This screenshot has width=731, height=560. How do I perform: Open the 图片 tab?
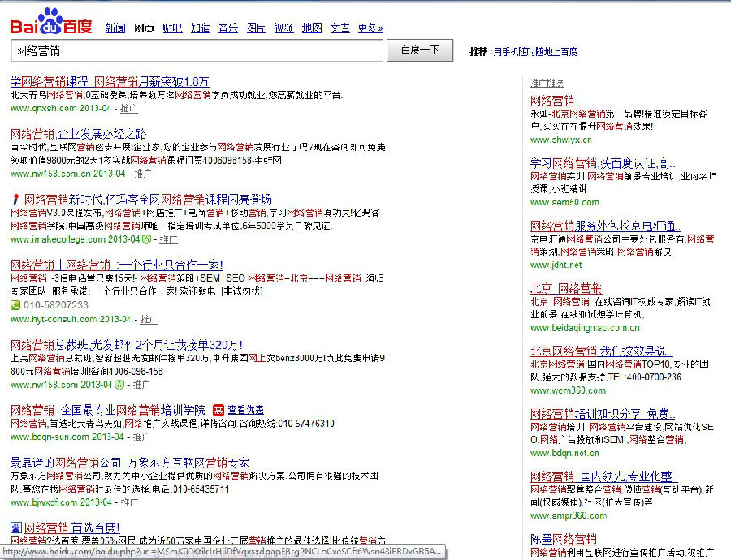coord(256,28)
